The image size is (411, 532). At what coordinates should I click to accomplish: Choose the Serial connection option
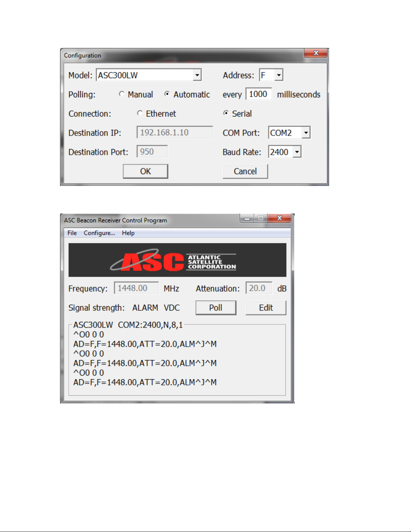click(226, 113)
